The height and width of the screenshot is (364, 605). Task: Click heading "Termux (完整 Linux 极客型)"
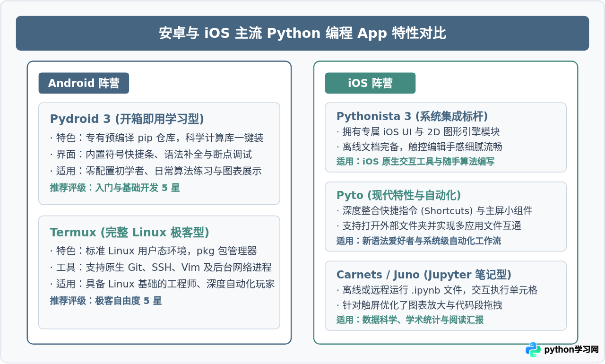point(130,232)
